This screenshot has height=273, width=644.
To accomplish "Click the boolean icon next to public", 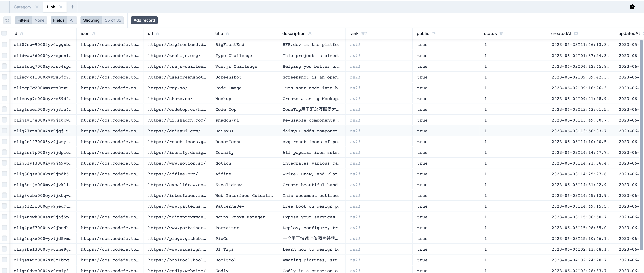I will (x=434, y=33).
